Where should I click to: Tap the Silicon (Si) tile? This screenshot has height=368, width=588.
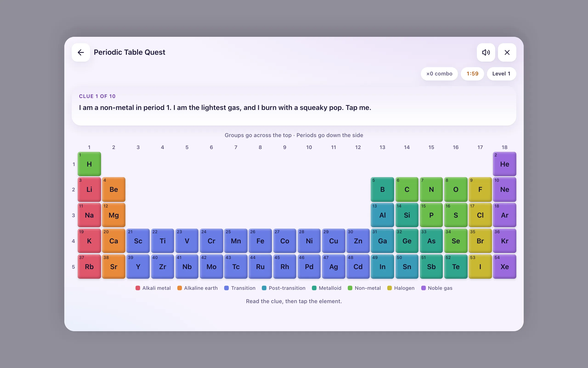(x=407, y=215)
